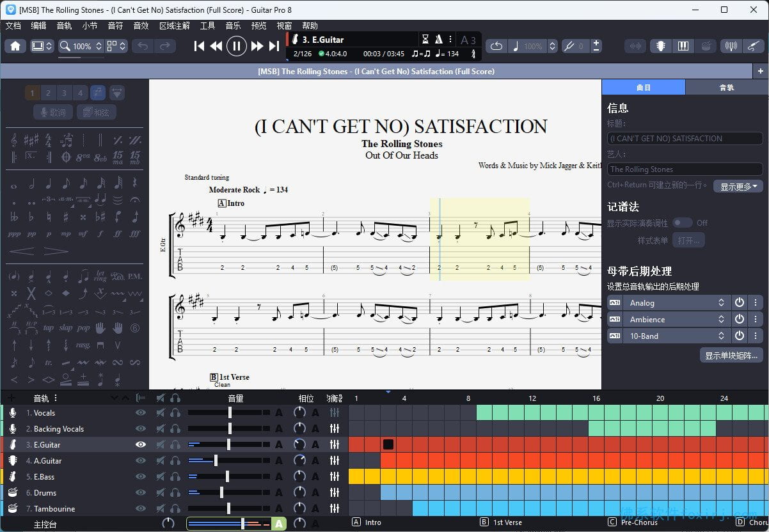Open fretboard view guitar icon

click(x=660, y=46)
